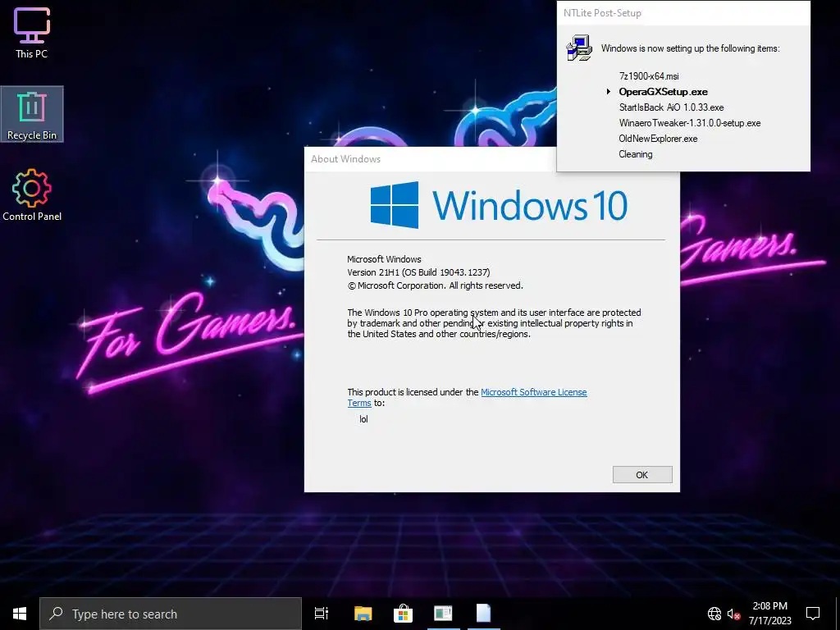Click the licensed user name 'lol'
The image size is (840, 630).
(363, 419)
